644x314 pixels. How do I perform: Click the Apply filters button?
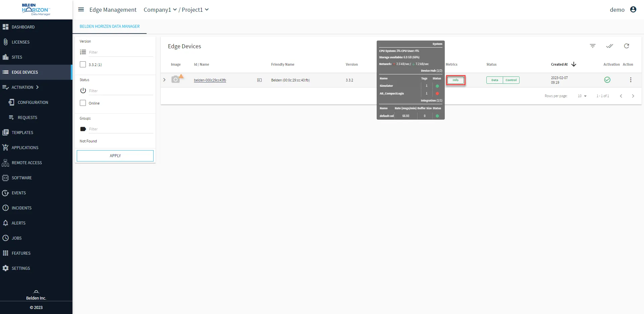[115, 156]
